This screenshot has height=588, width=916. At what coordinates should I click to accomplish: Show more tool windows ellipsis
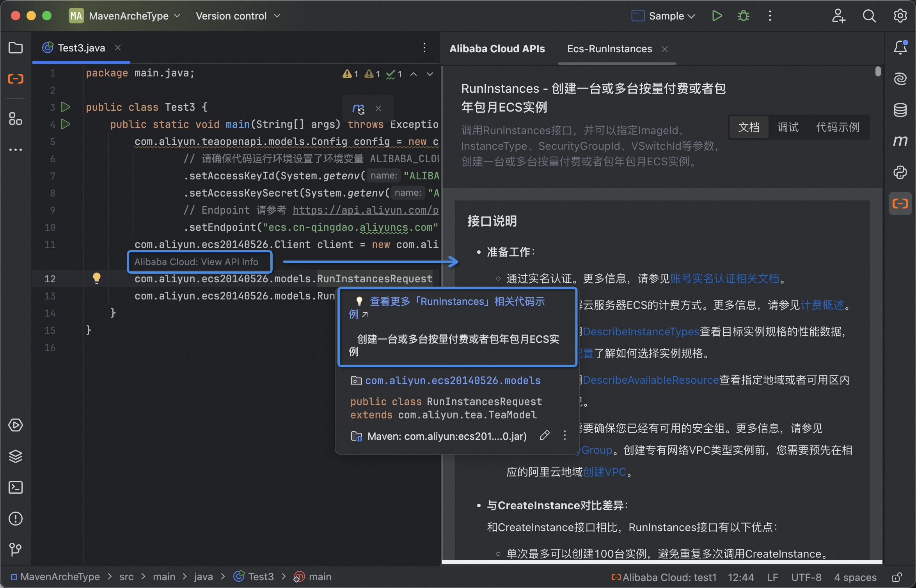point(16,150)
